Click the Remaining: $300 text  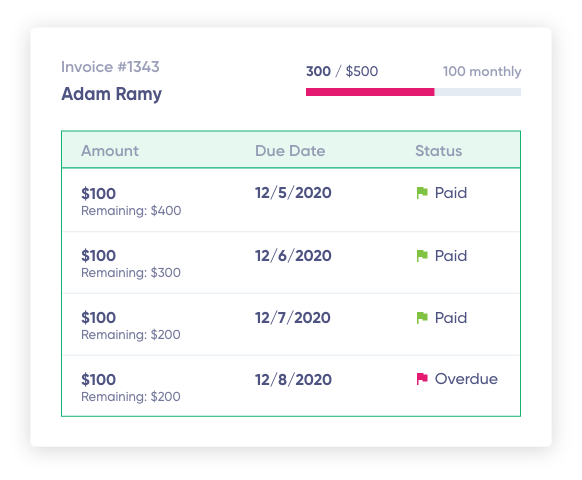pyautogui.click(x=131, y=272)
